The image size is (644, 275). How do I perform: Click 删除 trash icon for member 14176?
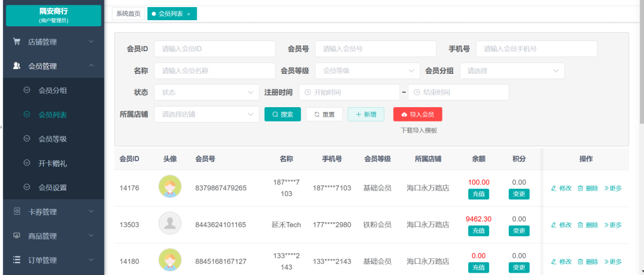pyautogui.click(x=580, y=188)
